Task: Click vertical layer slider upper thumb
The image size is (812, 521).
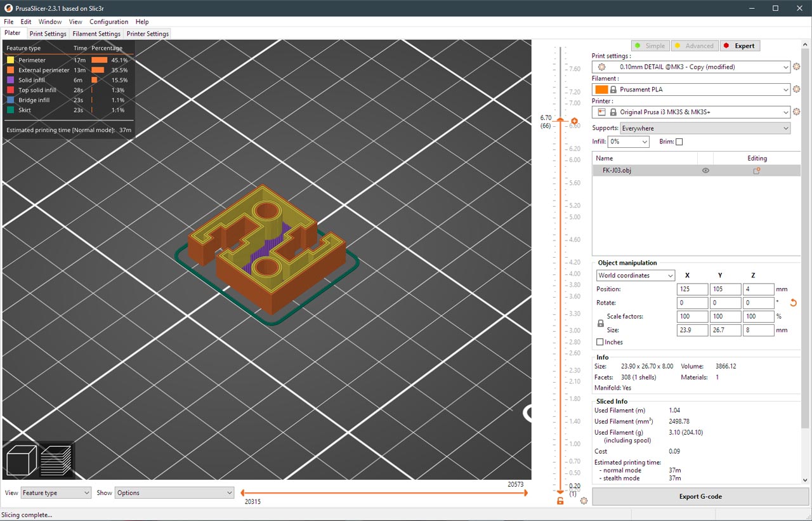Action: tap(560, 121)
